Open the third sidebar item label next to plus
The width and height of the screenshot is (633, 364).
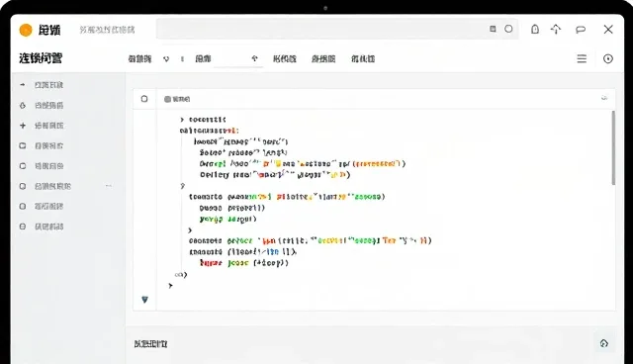click(48, 126)
